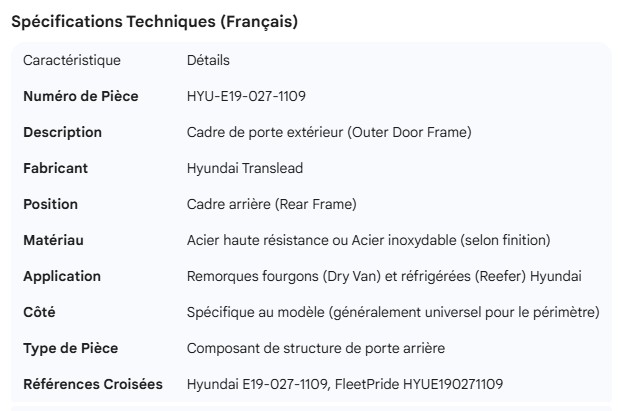Select the "Numéro de Pièce" row label

(x=80, y=96)
